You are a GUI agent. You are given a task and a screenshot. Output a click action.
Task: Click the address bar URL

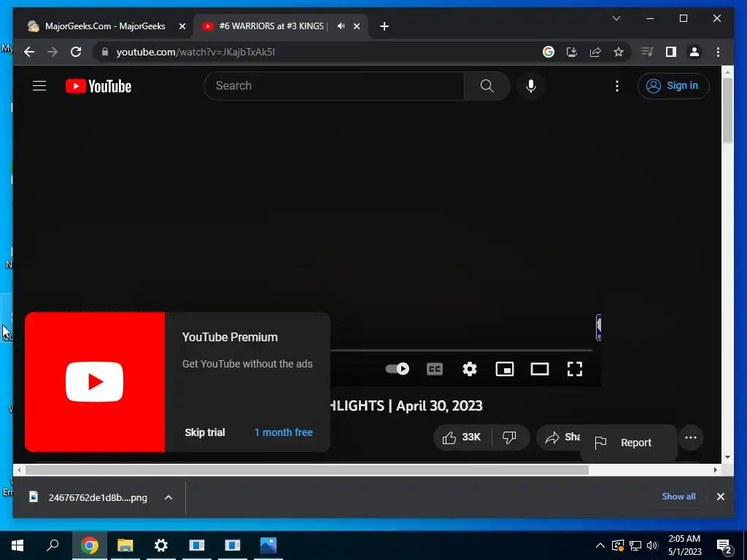coord(196,52)
